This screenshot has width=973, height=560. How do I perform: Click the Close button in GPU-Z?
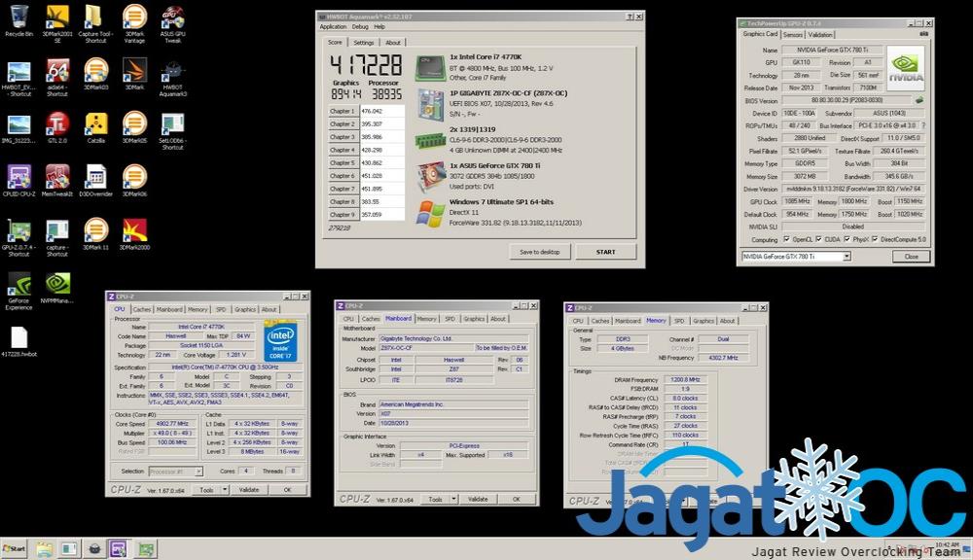coord(912,256)
